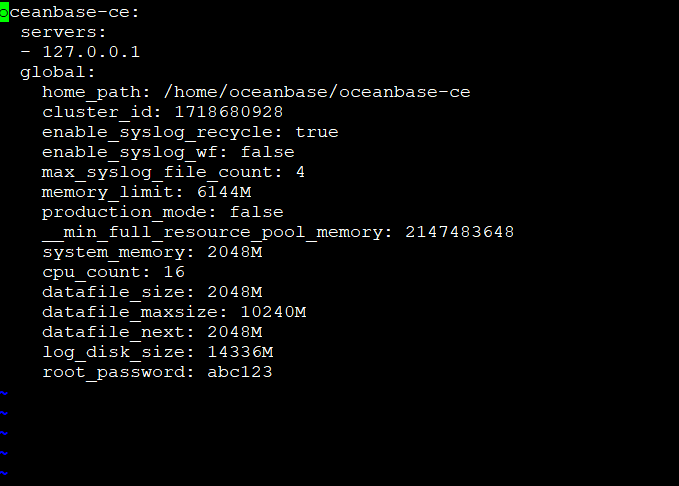Click the production_mode false value
The image size is (679, 486).
tap(256, 212)
